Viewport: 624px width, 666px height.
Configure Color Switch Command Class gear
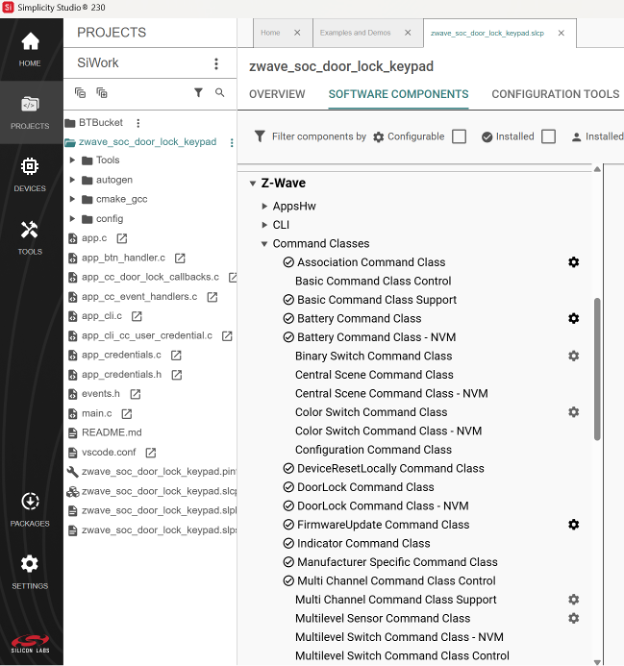573,412
